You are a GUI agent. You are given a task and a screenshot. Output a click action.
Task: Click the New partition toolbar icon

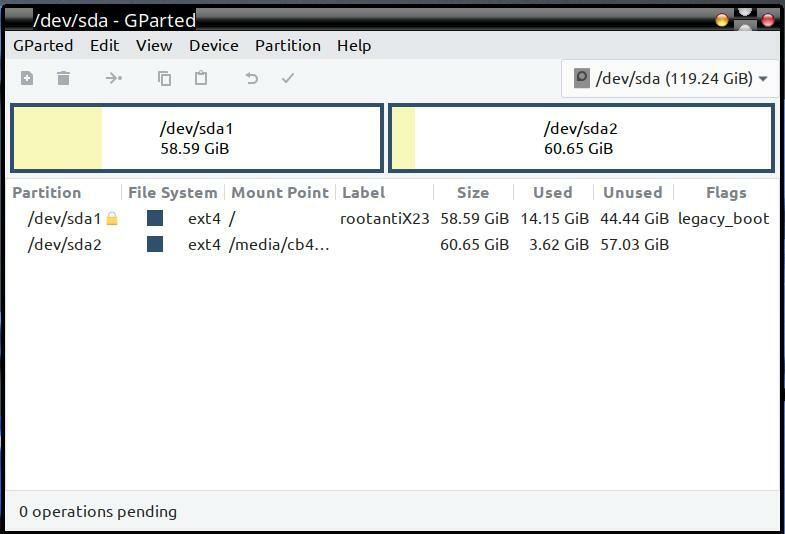(27, 78)
